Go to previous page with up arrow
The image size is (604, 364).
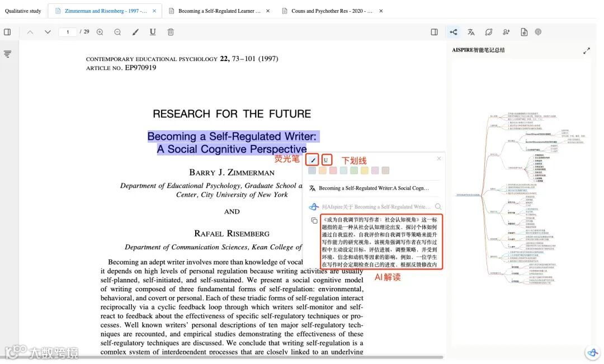click(x=30, y=32)
